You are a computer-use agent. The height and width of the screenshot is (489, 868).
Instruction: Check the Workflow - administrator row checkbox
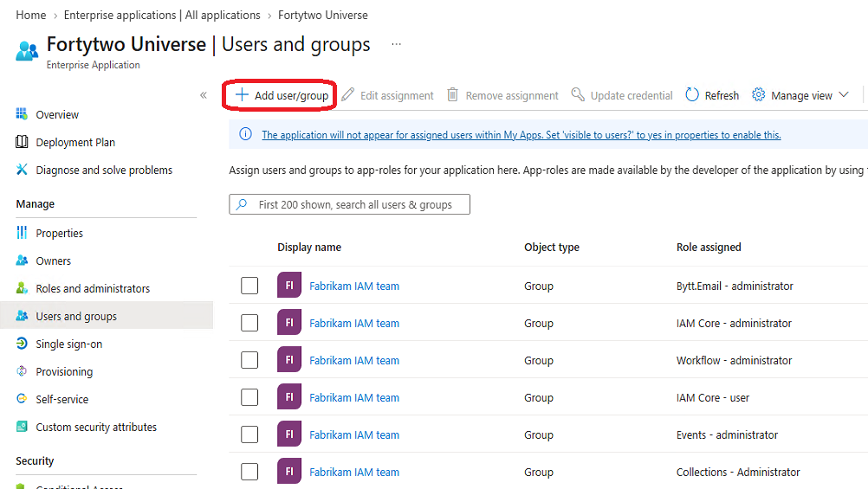(249, 359)
